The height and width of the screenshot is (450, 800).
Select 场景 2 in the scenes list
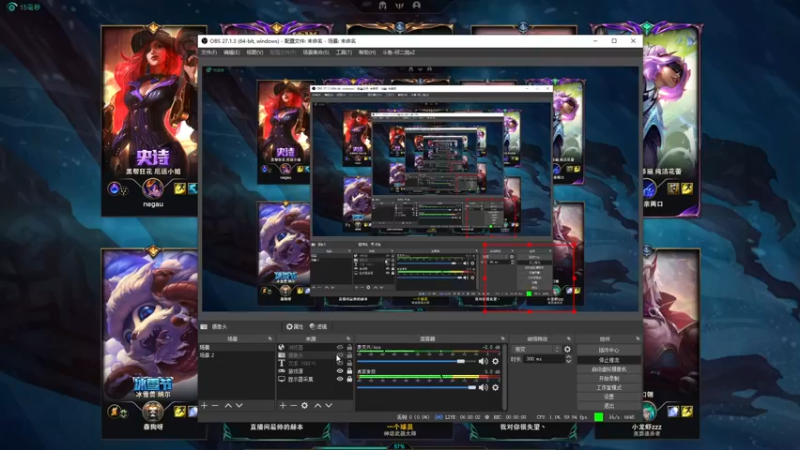pyautogui.click(x=237, y=355)
